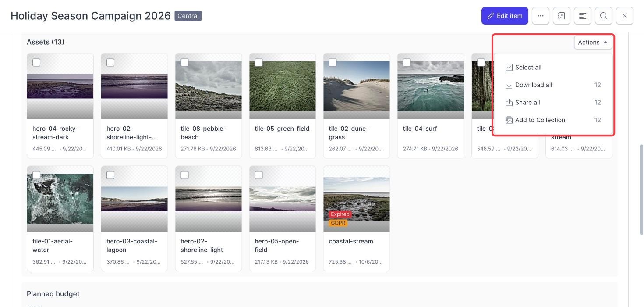Open search with the magnifier icon
The width and height of the screenshot is (644, 307).
(604, 16)
